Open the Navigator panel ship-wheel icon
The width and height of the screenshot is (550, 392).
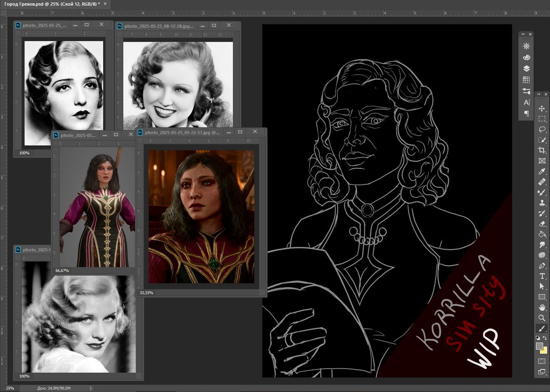tap(526, 46)
